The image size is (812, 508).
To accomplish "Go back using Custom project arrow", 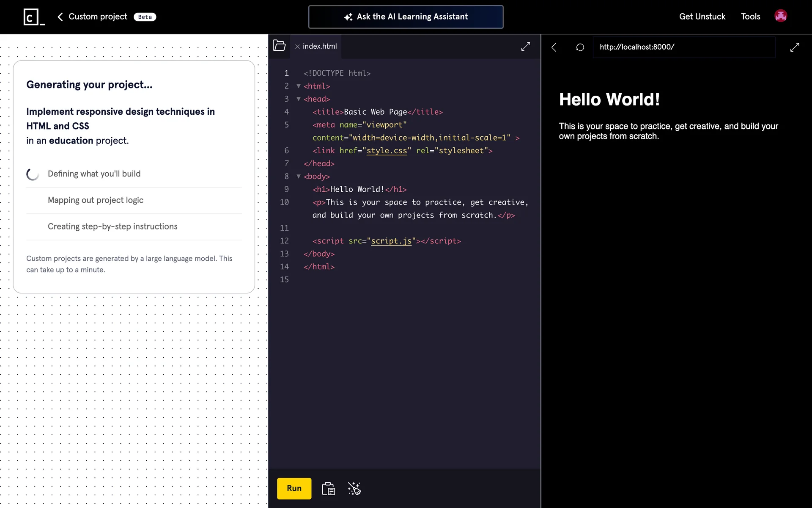I will tap(60, 17).
